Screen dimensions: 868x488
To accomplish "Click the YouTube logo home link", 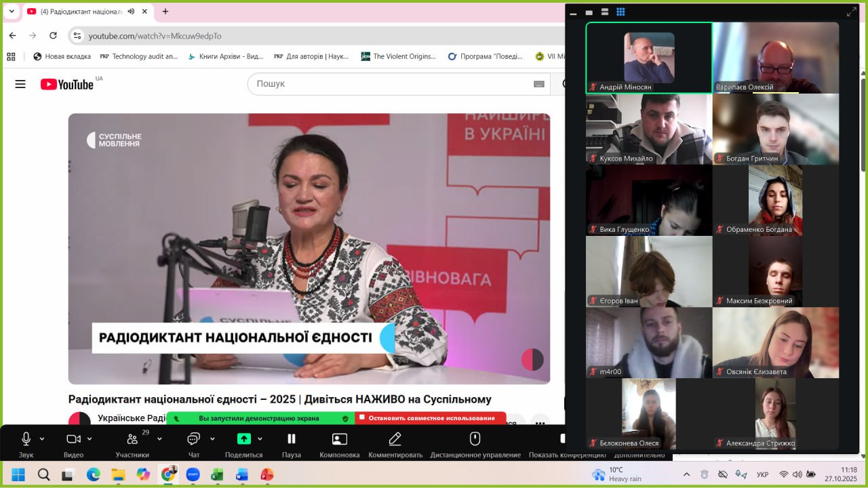I will [67, 84].
